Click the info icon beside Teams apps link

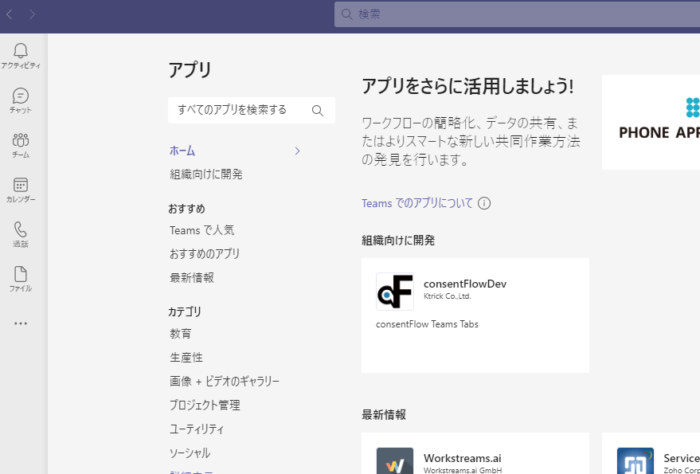[484, 204]
